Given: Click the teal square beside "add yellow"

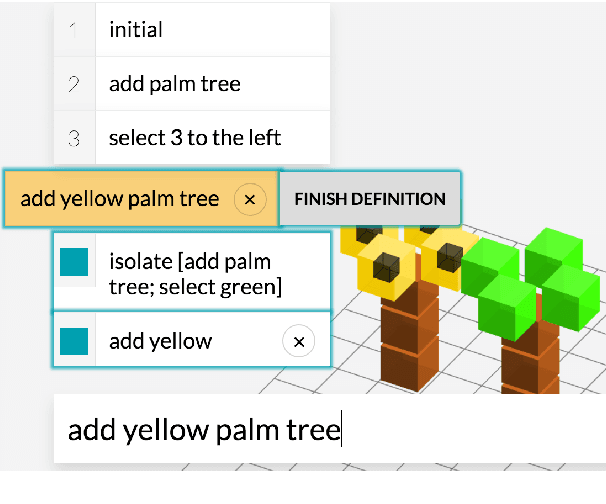Looking at the screenshot, I should pyautogui.click(x=74, y=341).
